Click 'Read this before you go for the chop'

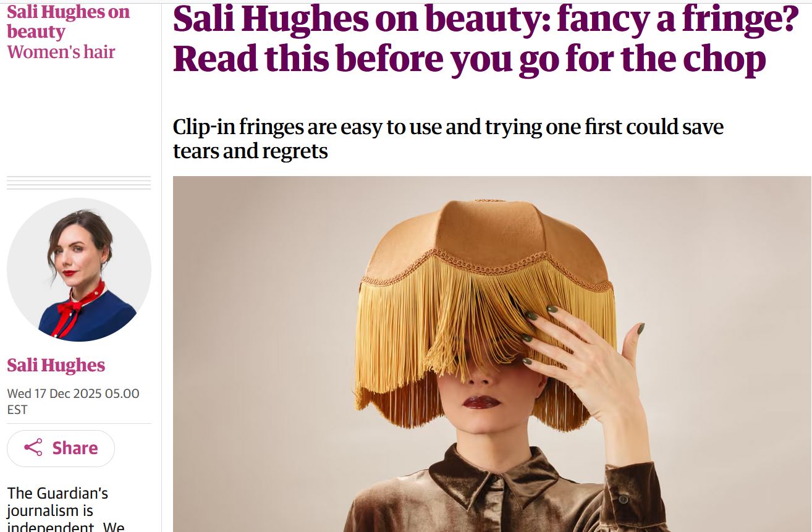(470, 59)
